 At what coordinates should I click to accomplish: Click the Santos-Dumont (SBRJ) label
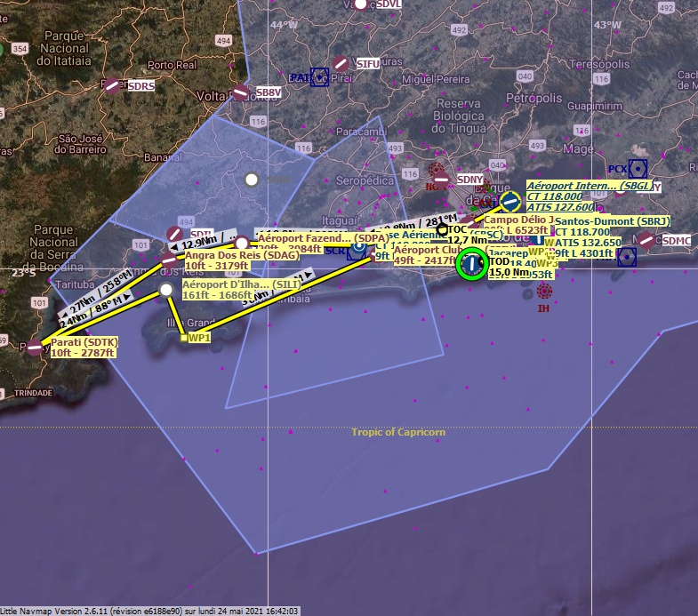[x=612, y=220]
